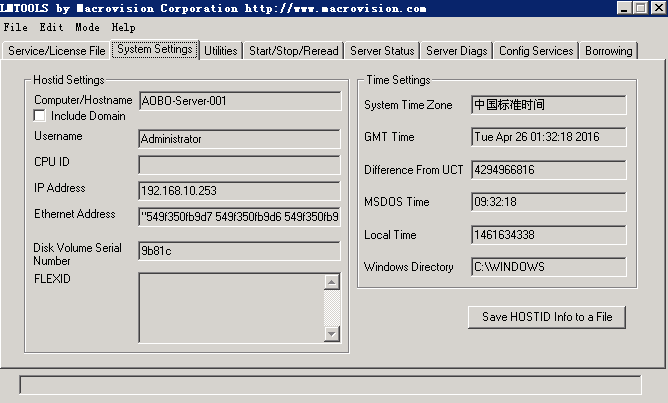
Task: Click the Local Time field
Action: 549,235
